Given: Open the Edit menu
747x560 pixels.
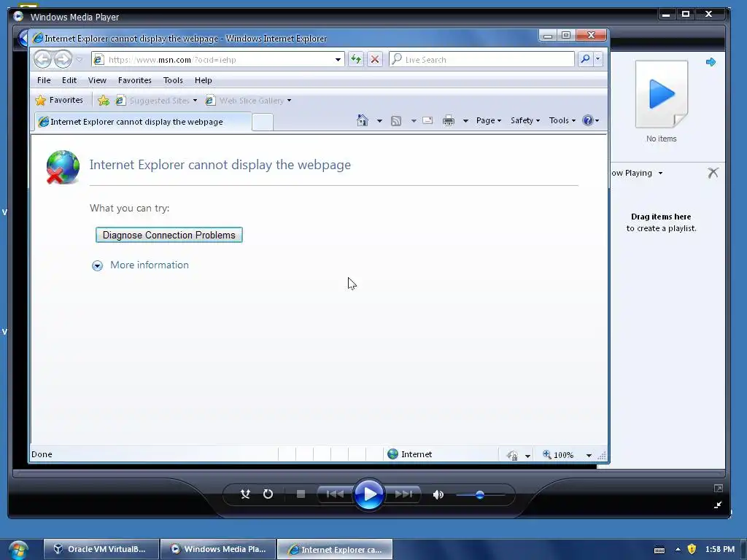Looking at the screenshot, I should click(x=69, y=80).
